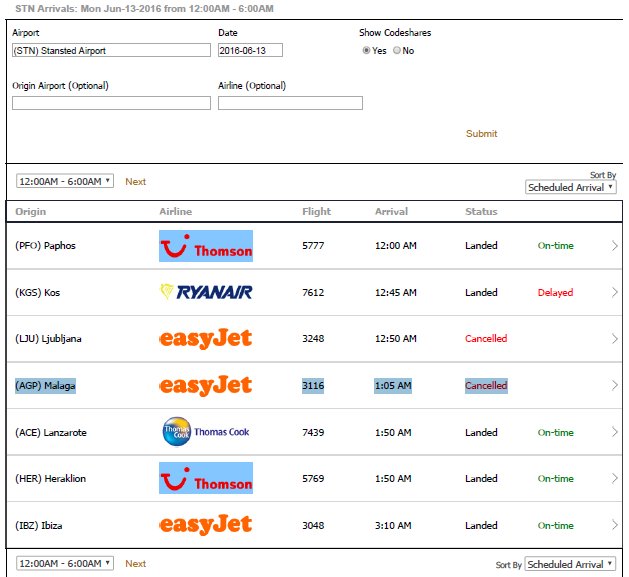Image resolution: width=629 pixels, height=577 pixels.
Task: Click the Date input field
Action: [250, 50]
